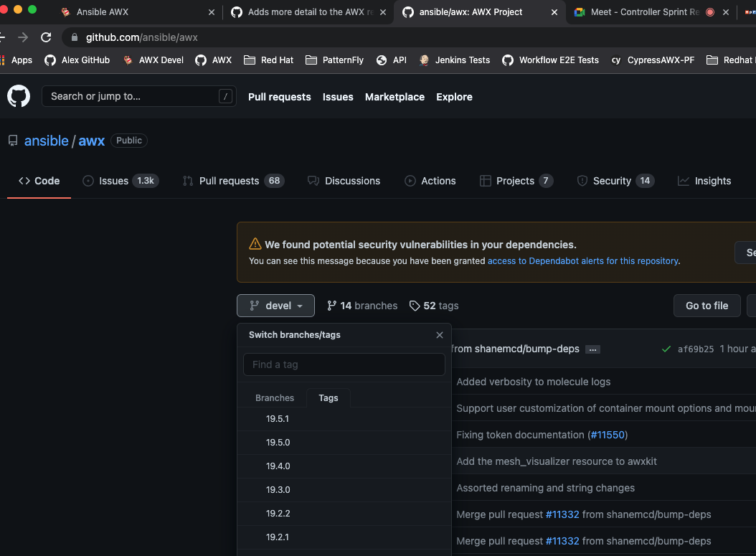This screenshot has width=756, height=556.
Task: Switch to the Branches tab
Action: pyautogui.click(x=275, y=398)
